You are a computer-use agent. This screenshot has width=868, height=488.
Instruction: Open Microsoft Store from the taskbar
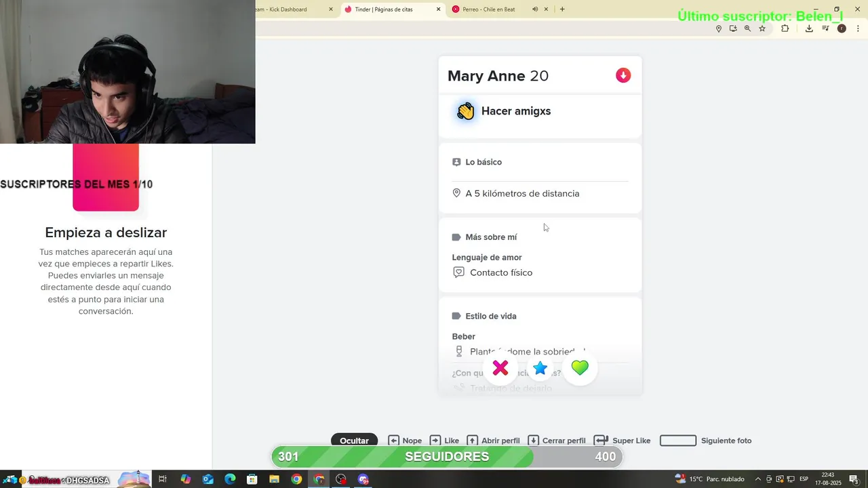pyautogui.click(x=252, y=479)
